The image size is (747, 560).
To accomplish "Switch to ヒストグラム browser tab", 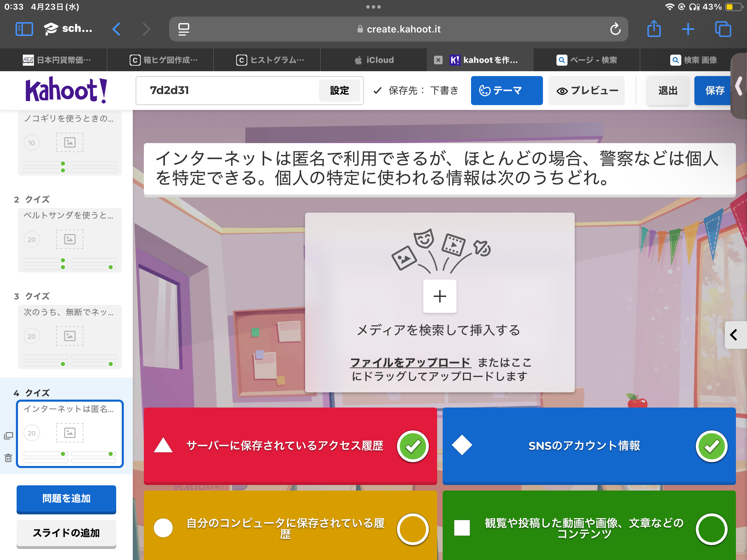I will [x=270, y=60].
